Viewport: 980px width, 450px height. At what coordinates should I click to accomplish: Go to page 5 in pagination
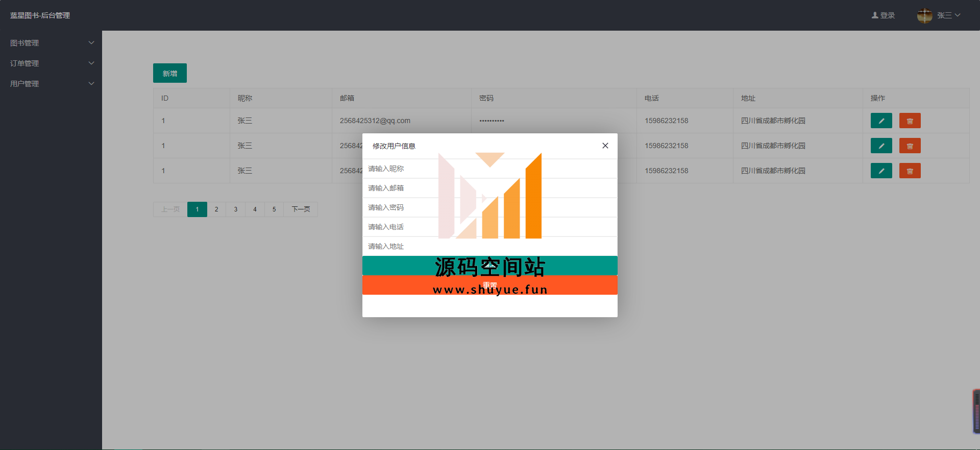click(274, 209)
